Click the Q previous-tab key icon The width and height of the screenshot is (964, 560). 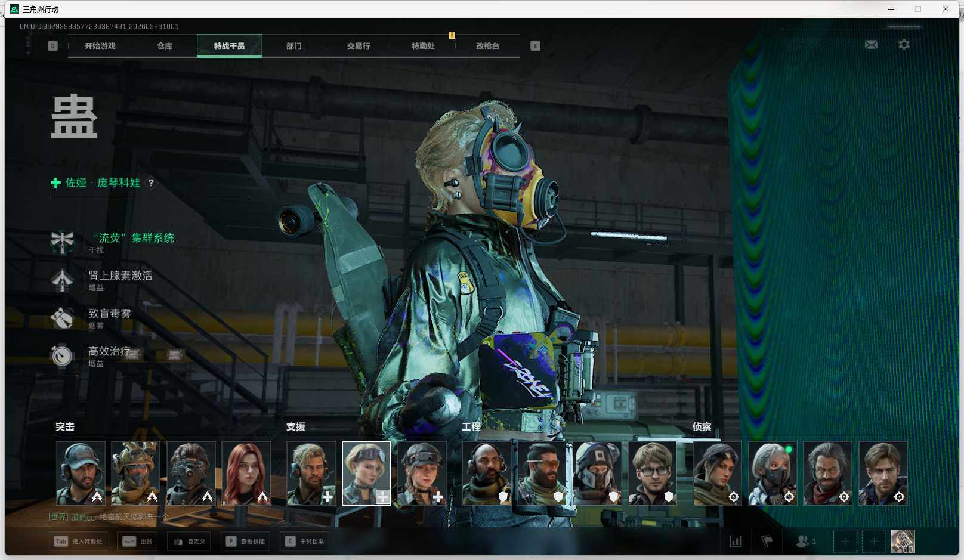click(52, 46)
